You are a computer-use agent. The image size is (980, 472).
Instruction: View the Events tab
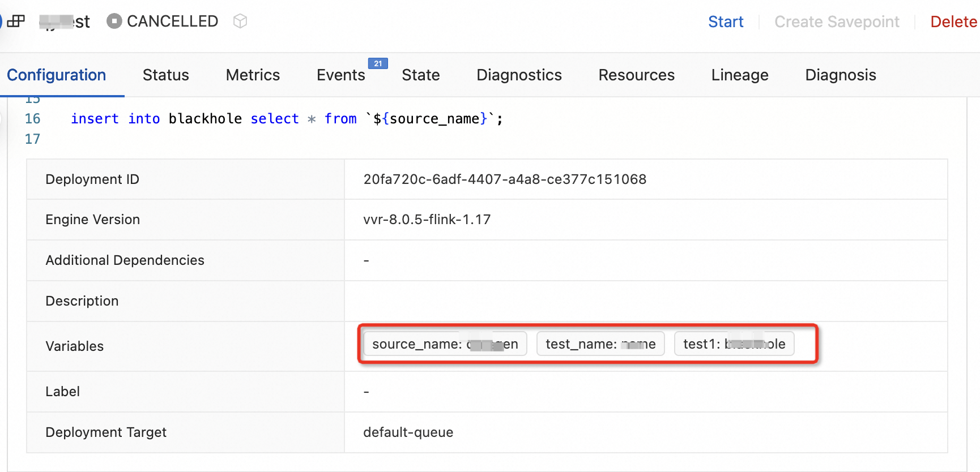[x=341, y=75]
